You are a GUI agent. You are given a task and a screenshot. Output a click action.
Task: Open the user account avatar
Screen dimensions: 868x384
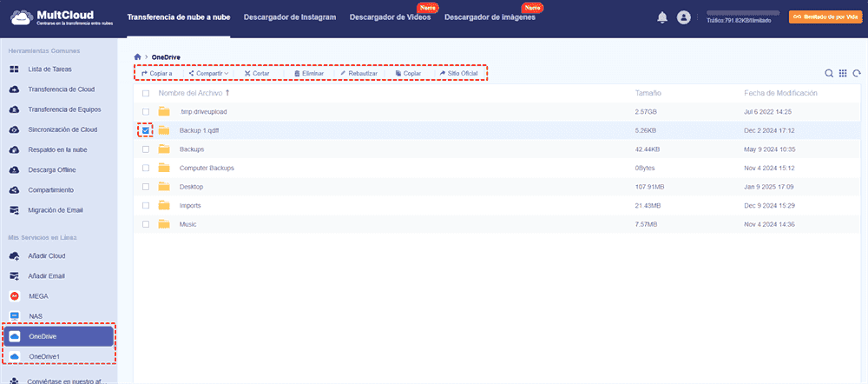(x=684, y=17)
